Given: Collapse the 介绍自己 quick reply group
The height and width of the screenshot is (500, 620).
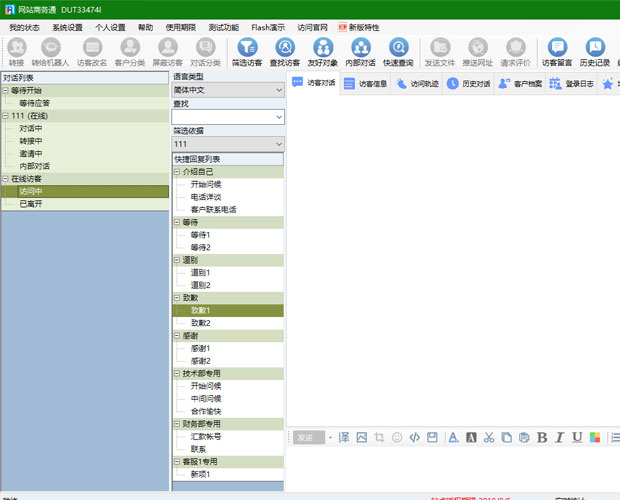Looking at the screenshot, I should coord(177,172).
